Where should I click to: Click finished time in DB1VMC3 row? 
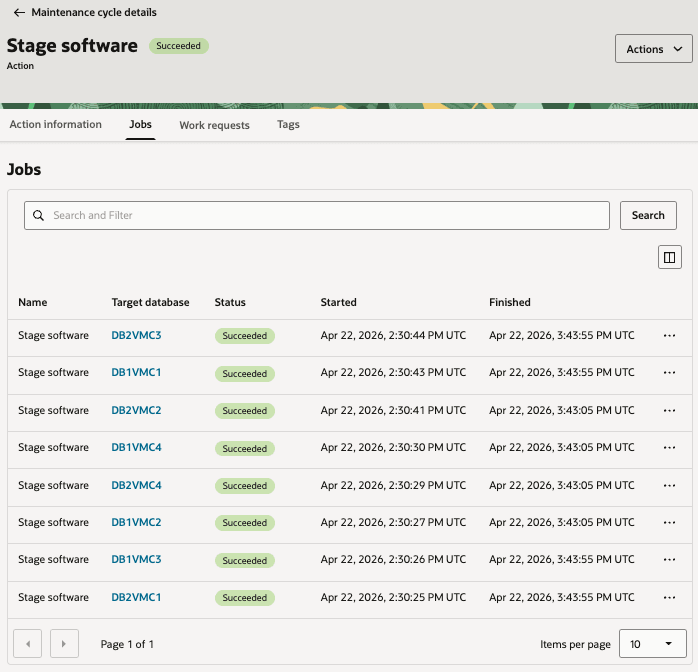pyautogui.click(x=562, y=559)
